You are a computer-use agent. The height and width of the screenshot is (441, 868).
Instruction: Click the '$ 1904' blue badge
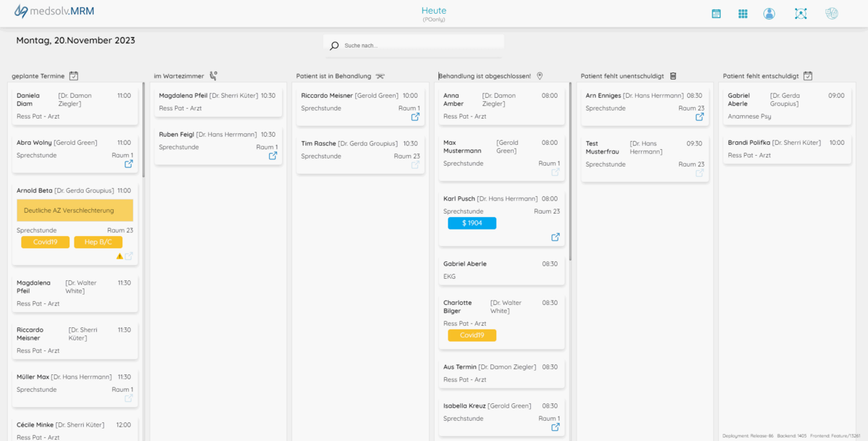point(472,223)
